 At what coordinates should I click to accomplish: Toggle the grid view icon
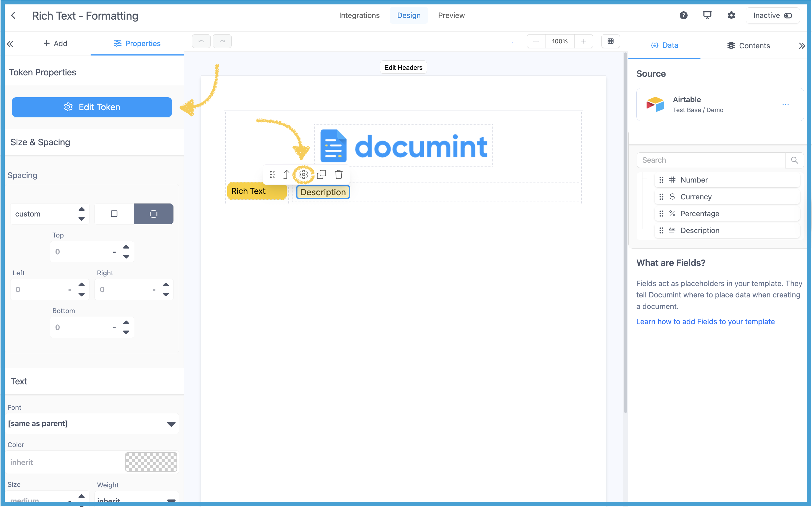tap(610, 41)
